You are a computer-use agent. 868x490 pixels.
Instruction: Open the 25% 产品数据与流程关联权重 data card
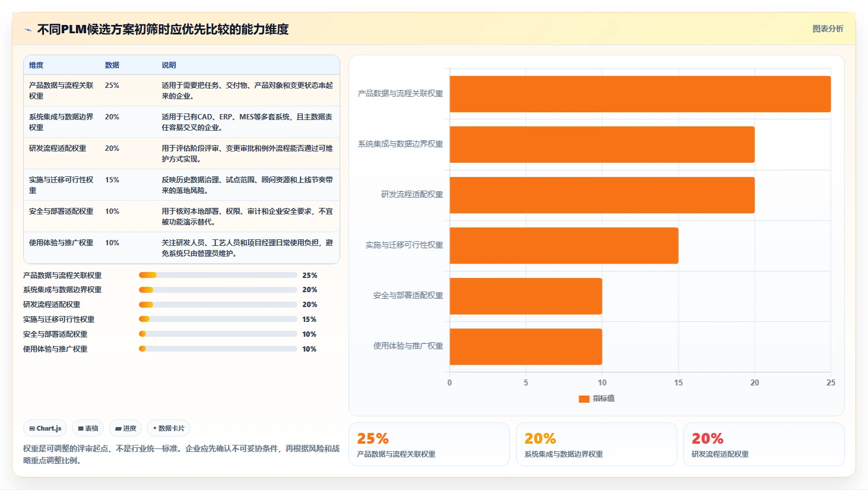pos(429,444)
